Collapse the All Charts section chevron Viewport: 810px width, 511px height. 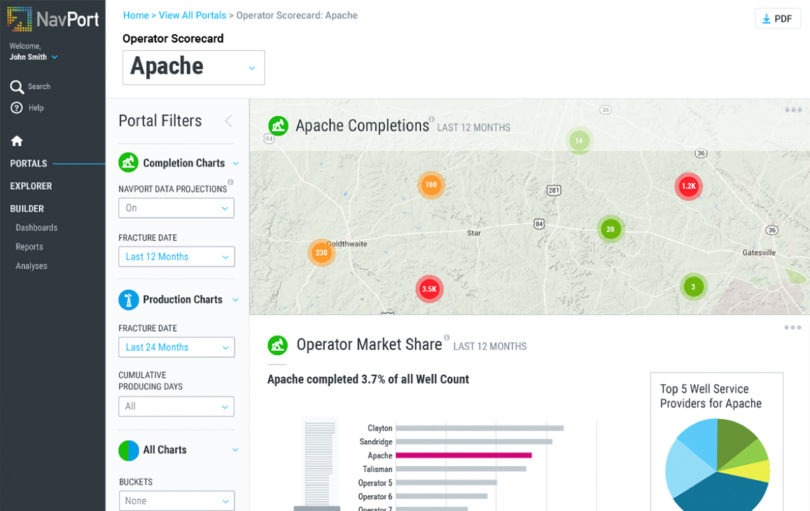point(236,450)
